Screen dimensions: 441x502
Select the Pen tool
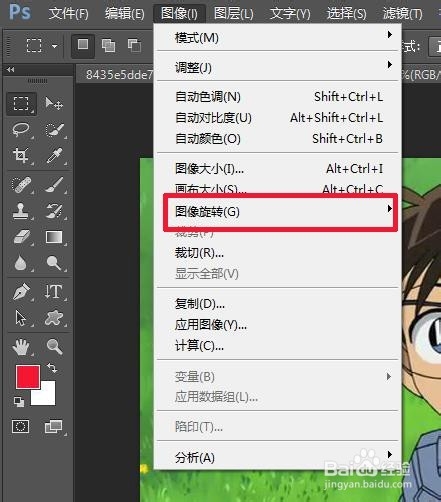[x=21, y=291]
